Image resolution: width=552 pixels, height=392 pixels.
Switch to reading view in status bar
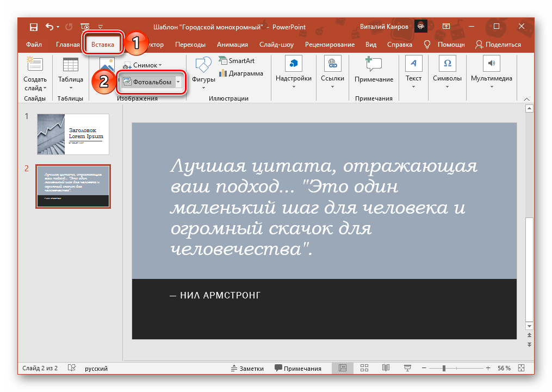coord(386,368)
